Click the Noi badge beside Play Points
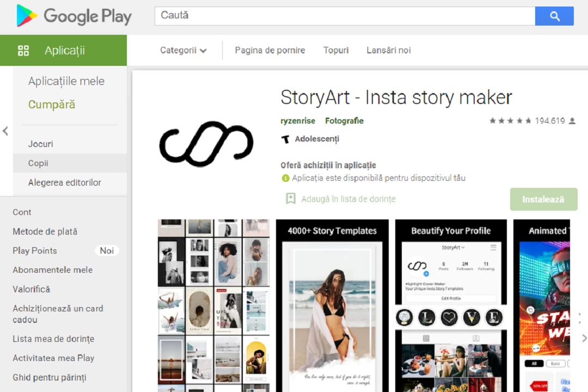The width and height of the screenshot is (588, 392). coord(107,250)
